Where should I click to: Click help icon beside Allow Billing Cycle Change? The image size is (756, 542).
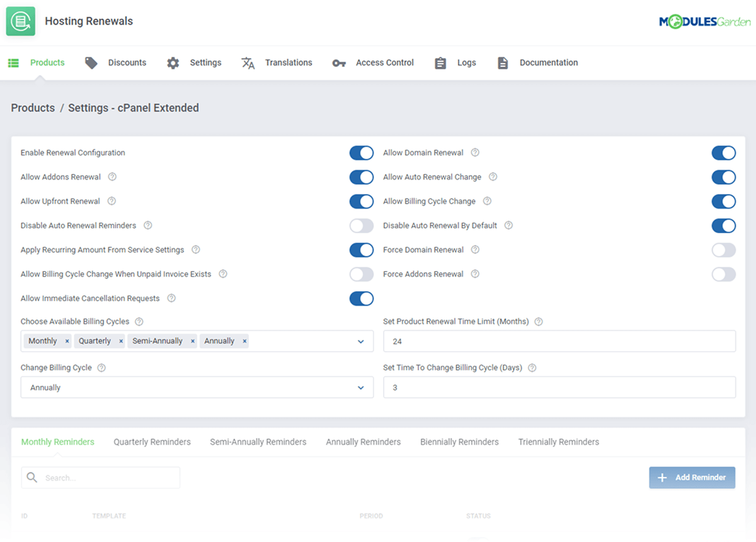pos(487,201)
